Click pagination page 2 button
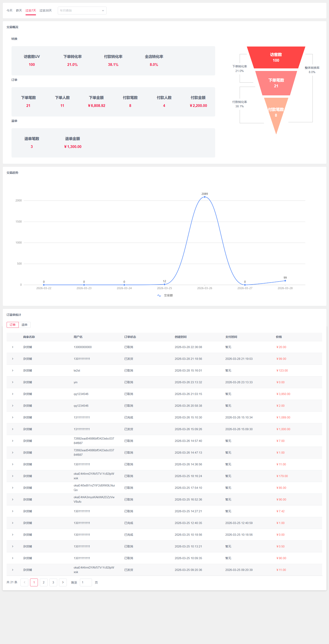Viewport: 329px width, 644px height. tap(44, 582)
